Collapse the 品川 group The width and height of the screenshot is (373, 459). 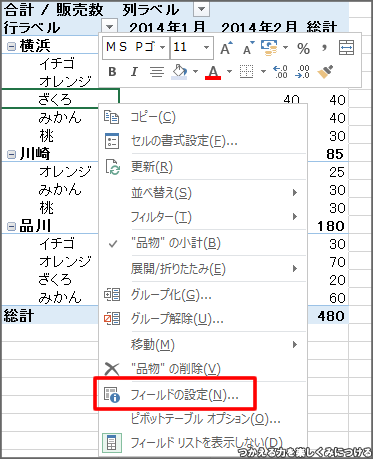(x=12, y=227)
